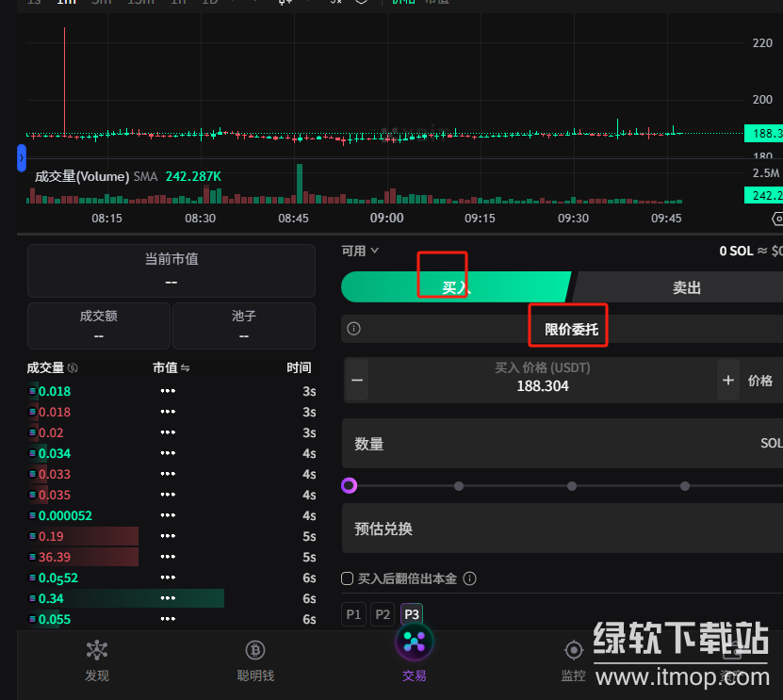Select the P1 preset
Image resolution: width=783 pixels, height=700 pixels.
[353, 614]
